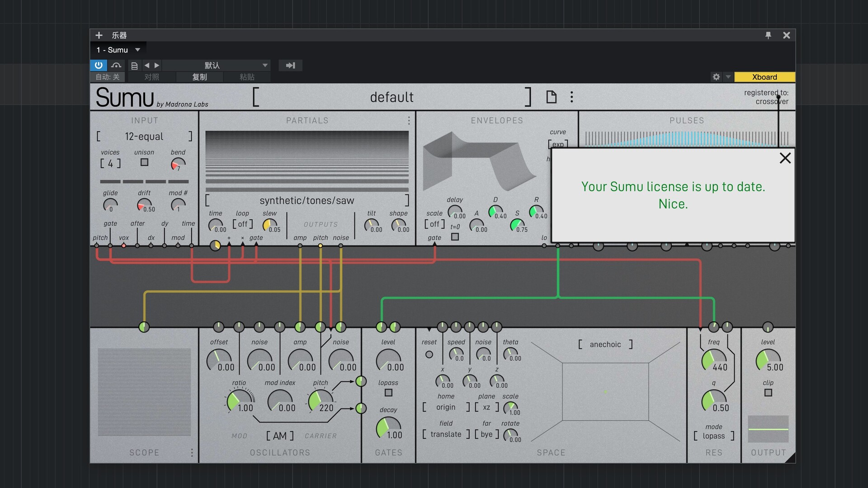868x488 pixels.
Task: Click the drift knob
Action: coord(144,205)
